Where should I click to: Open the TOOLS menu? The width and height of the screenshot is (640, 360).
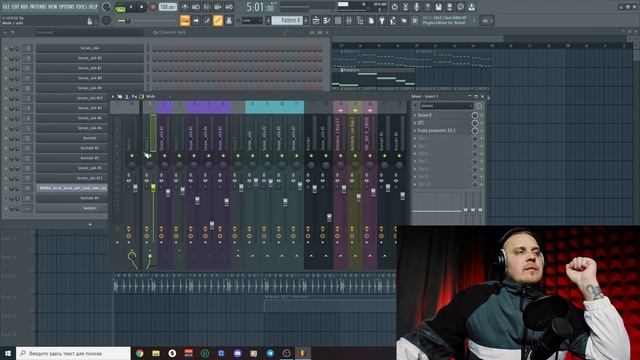[x=82, y=7]
